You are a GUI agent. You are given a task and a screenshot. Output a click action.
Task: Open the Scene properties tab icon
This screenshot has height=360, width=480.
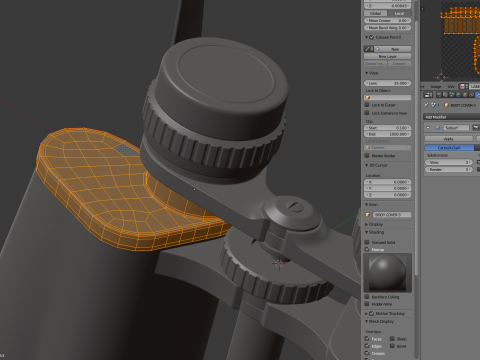452,95
